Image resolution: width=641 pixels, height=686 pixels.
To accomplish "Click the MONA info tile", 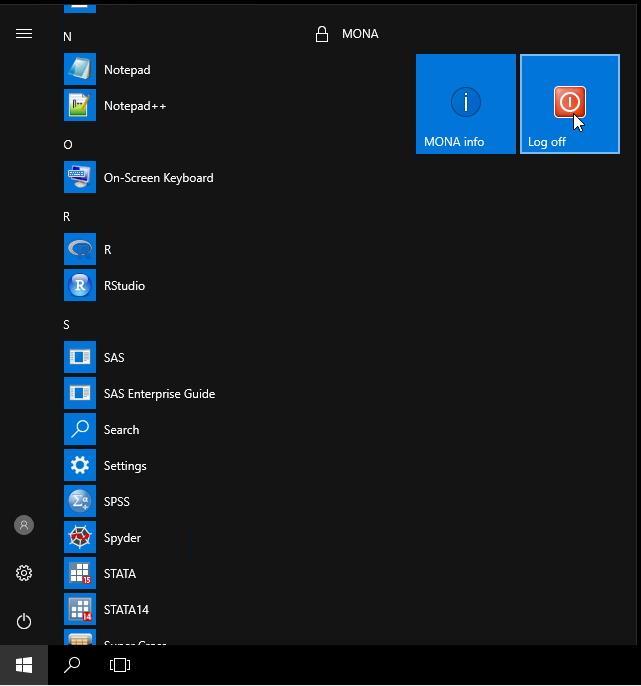I will (x=466, y=104).
